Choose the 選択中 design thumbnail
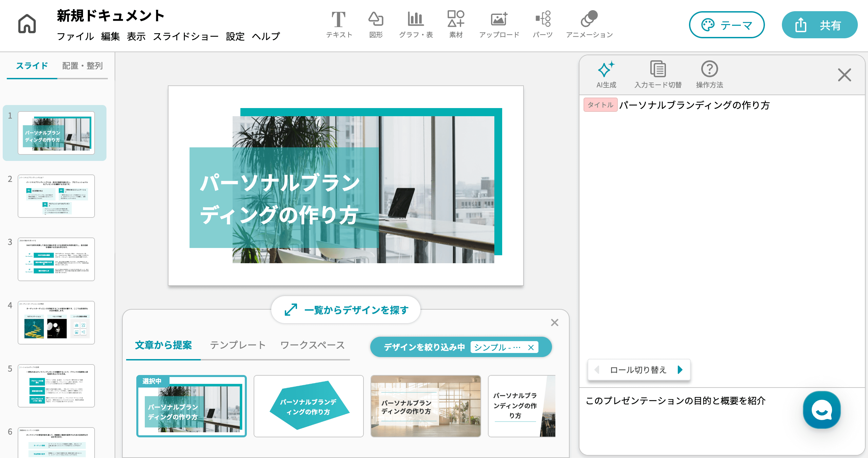This screenshot has height=458, width=868. point(191,406)
